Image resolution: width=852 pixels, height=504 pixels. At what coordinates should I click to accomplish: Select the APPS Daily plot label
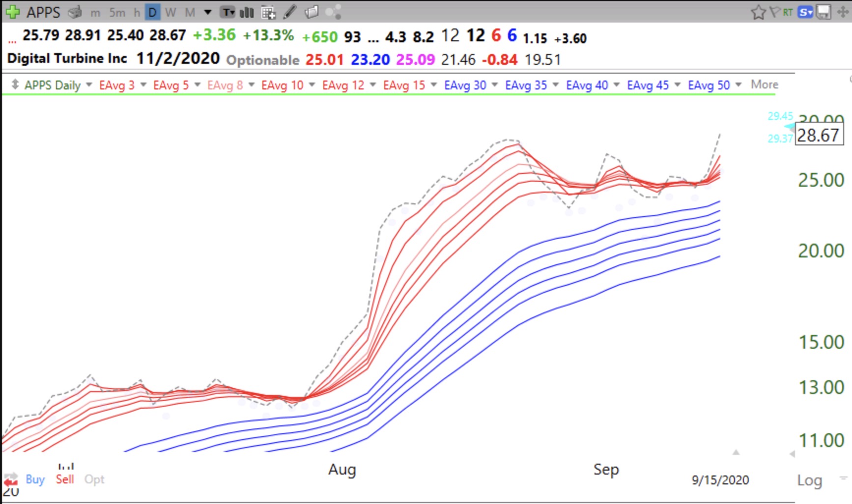53,85
